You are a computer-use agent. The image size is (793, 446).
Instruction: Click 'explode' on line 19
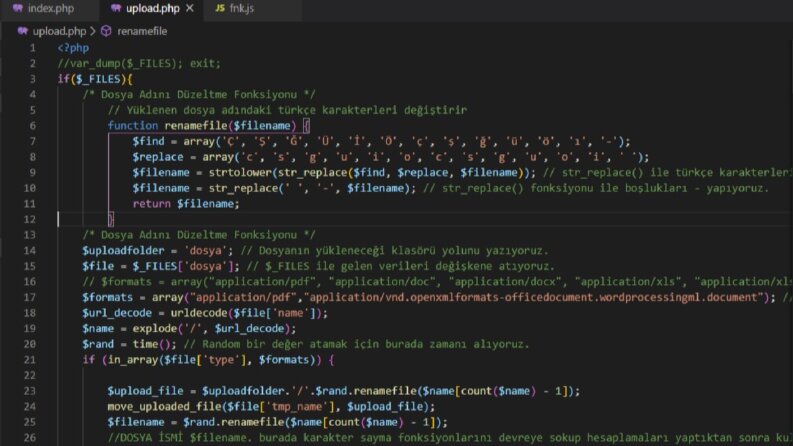tap(154, 329)
